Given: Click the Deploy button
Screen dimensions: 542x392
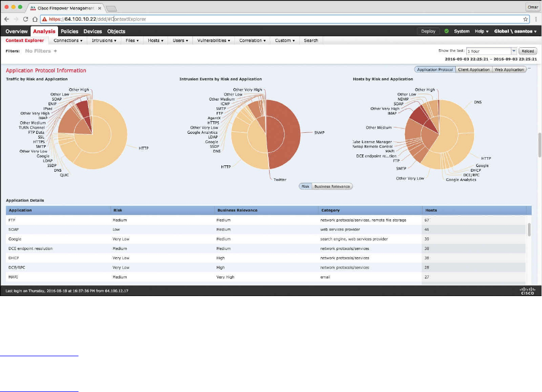Looking at the screenshot, I should coord(428,31).
